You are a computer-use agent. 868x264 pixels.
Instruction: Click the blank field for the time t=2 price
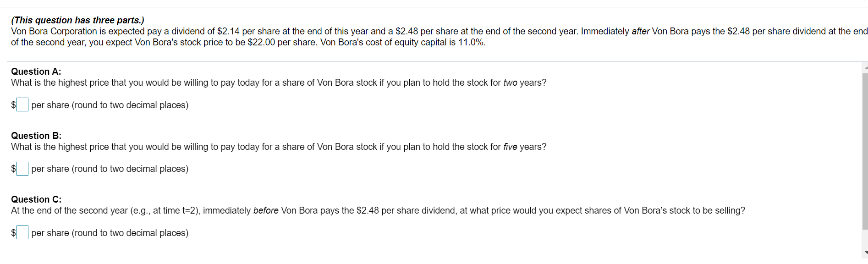22,232
